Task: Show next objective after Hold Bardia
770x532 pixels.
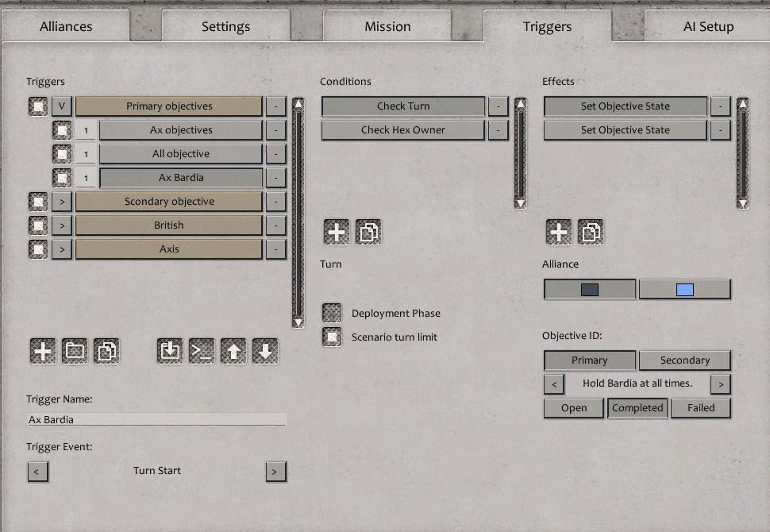Action: (721, 384)
